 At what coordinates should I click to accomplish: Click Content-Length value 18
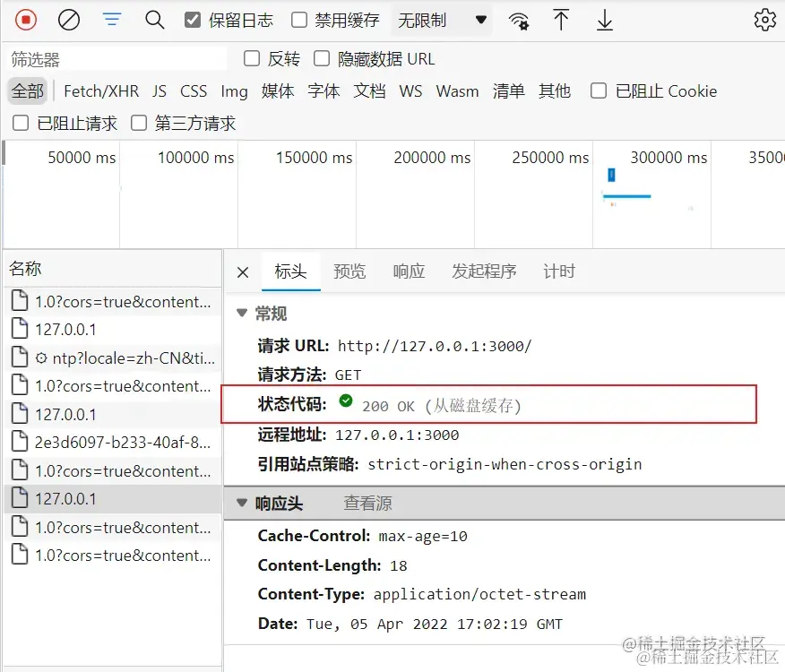click(399, 566)
